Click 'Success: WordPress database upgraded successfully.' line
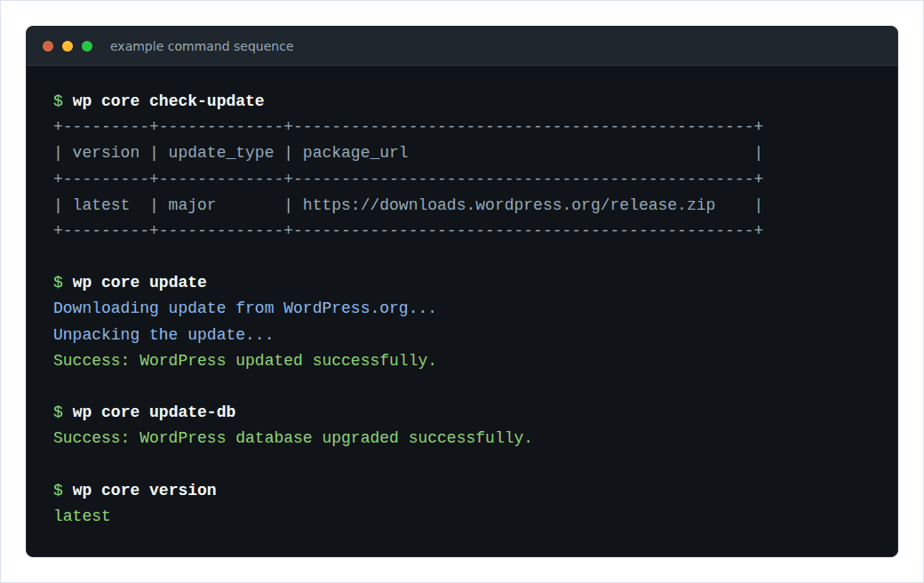924x583 pixels. point(293,438)
